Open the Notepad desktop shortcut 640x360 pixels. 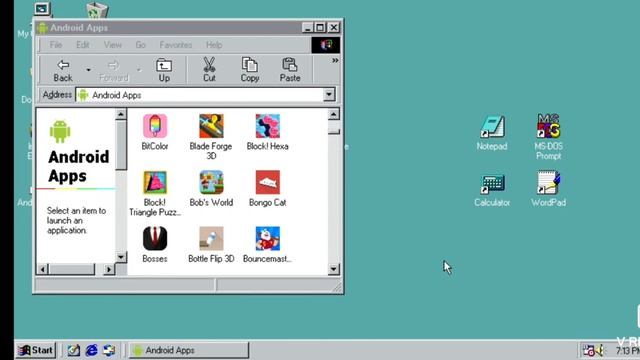tap(492, 133)
